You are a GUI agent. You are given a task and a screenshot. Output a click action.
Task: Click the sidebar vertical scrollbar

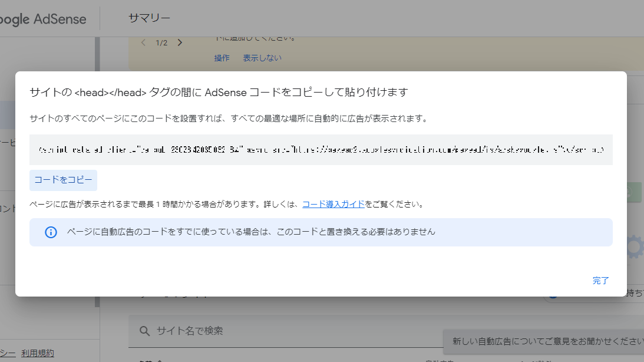pos(97,172)
